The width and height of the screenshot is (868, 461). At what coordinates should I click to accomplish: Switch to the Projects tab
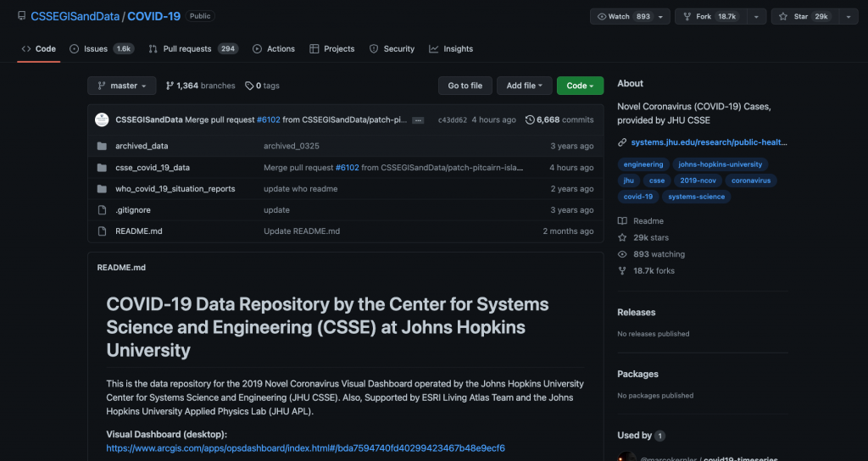[332, 48]
